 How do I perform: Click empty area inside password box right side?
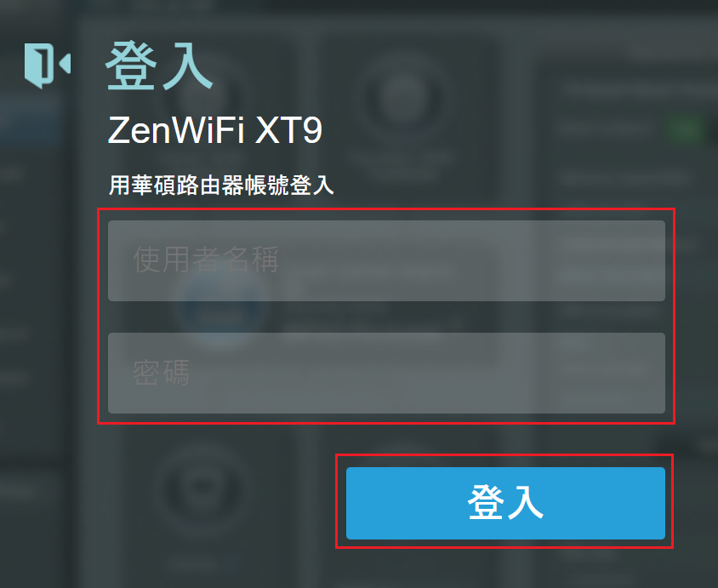coord(504,373)
